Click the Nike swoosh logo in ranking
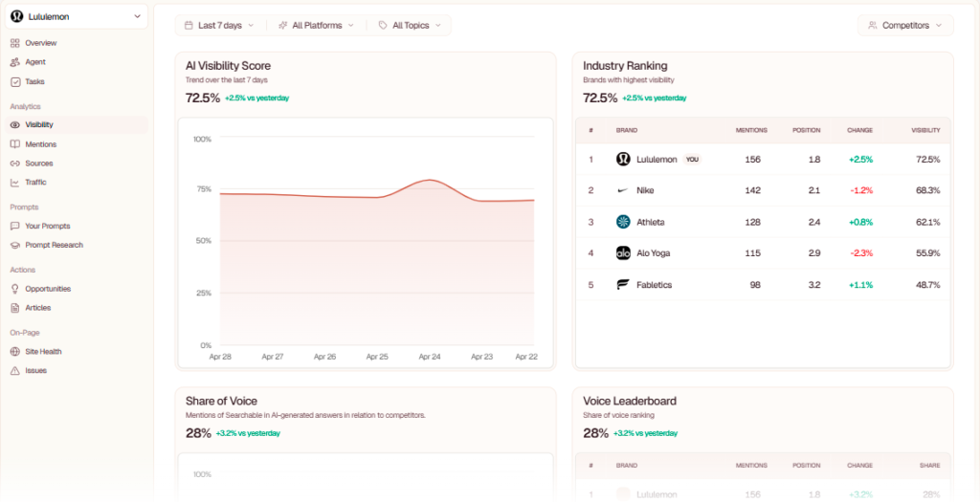980x502 pixels. (623, 190)
